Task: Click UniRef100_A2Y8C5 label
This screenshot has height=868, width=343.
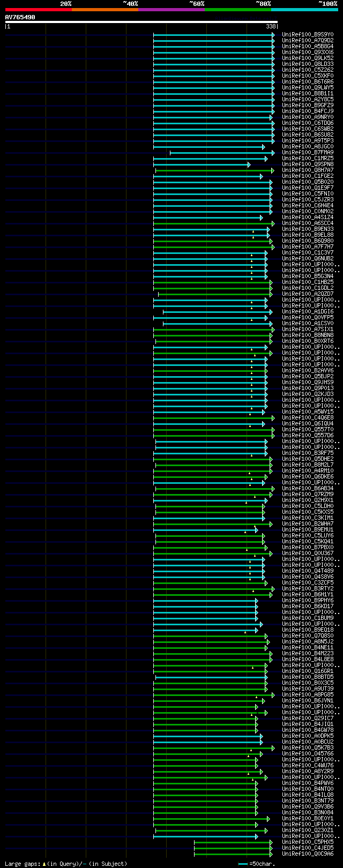Action: [308, 100]
